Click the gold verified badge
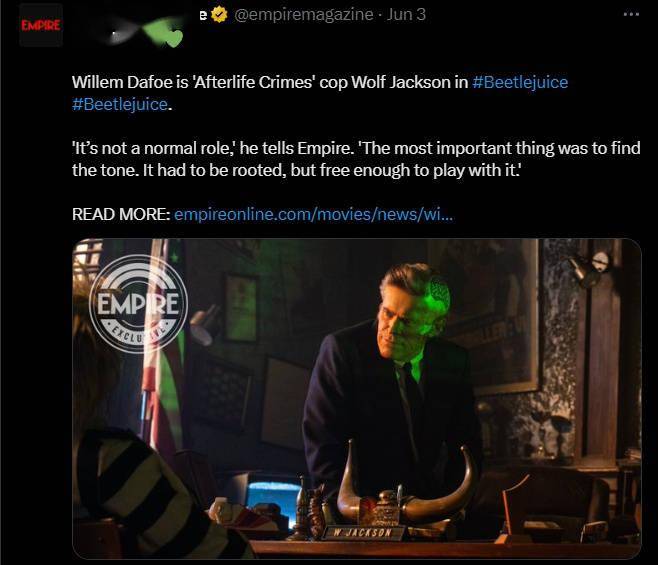This screenshot has width=658, height=565. coord(219,15)
